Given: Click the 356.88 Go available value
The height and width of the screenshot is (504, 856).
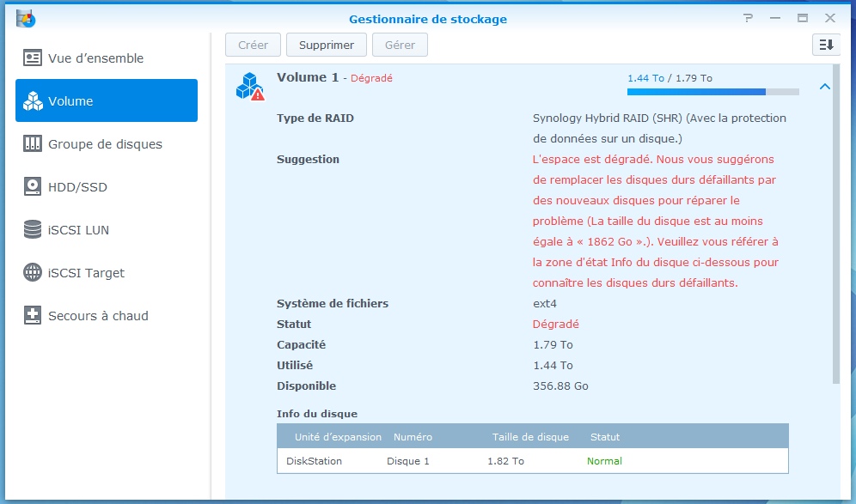Looking at the screenshot, I should click(x=560, y=386).
